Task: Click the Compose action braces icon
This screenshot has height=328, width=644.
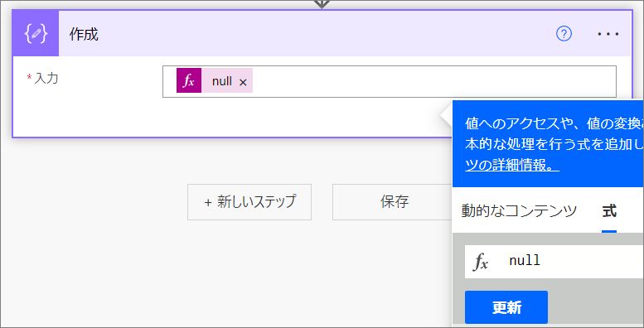Action: pos(36,34)
